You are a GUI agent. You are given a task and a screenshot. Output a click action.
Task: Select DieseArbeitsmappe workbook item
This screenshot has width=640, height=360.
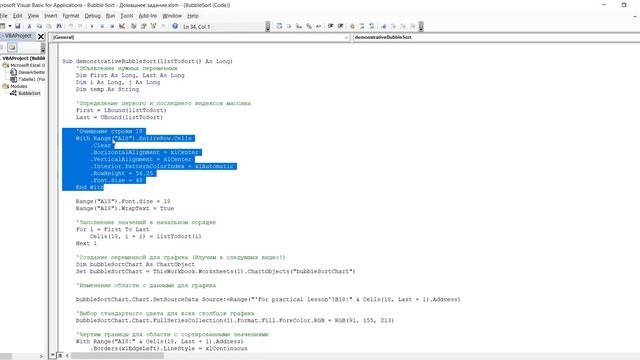point(31,72)
